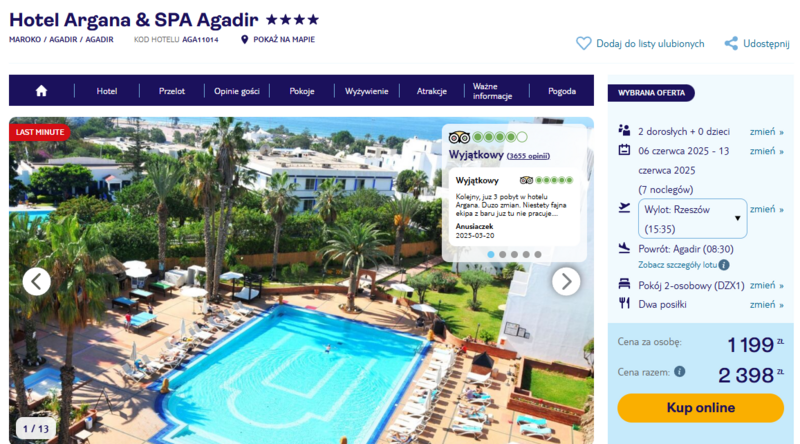
Task: Click info icon next to Zobacz szczegóły lotu
Action: 724,265
